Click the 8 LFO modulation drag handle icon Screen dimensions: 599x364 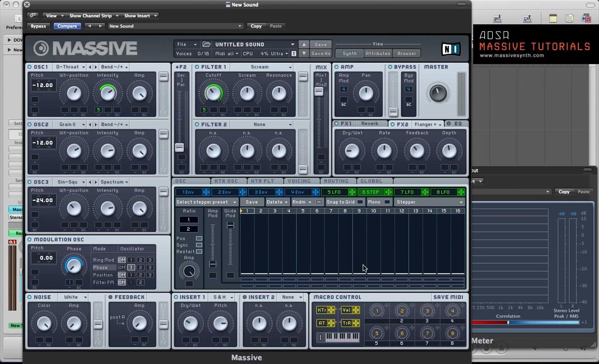click(x=461, y=192)
